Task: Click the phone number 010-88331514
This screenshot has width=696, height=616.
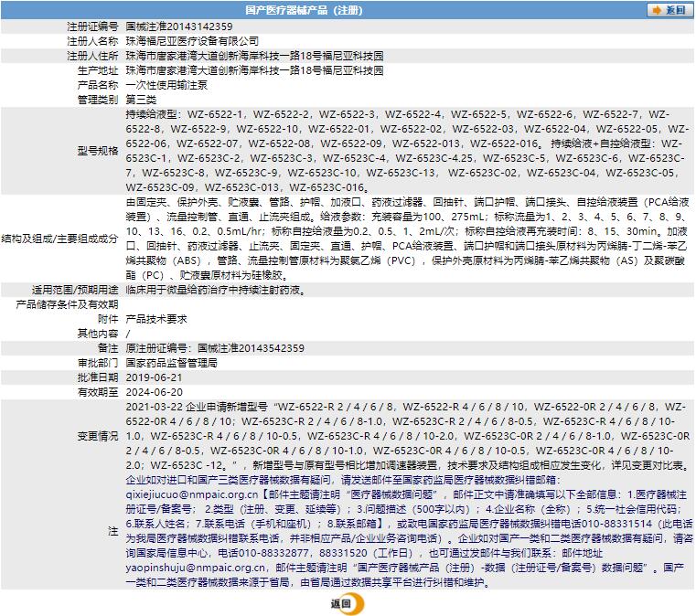Action: (616, 524)
